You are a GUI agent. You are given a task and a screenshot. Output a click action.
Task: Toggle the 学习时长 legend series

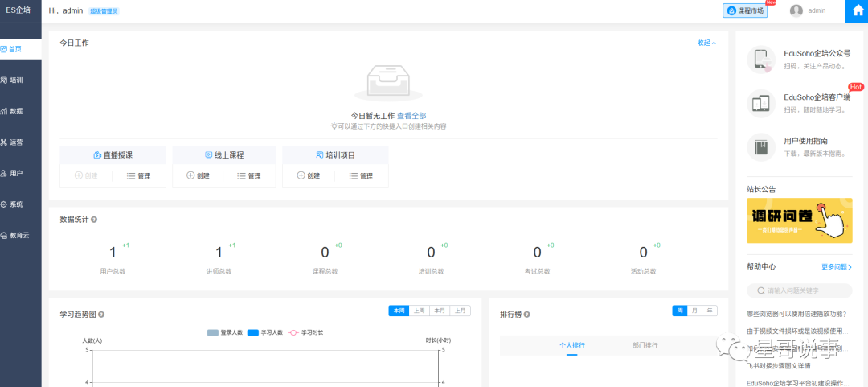(305, 332)
